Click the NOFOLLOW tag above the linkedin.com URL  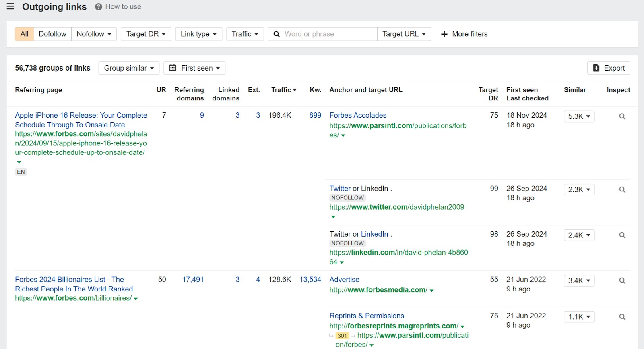(348, 243)
